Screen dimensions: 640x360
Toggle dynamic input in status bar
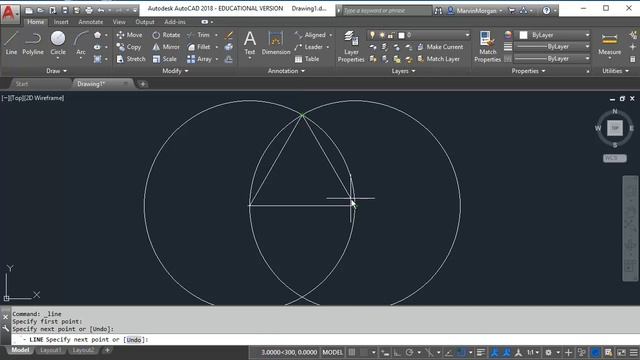(x=385, y=352)
